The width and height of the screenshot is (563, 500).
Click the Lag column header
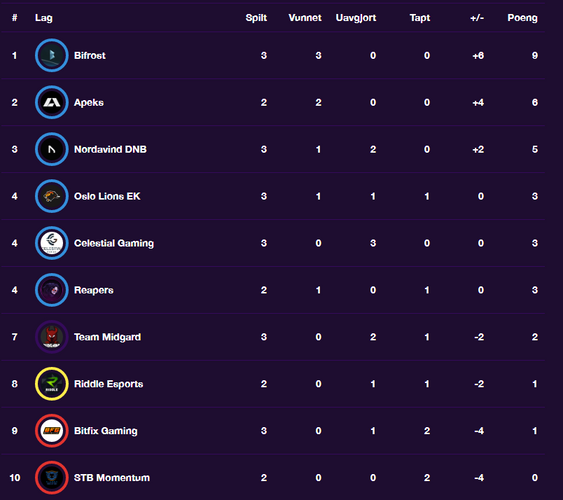[x=44, y=18]
